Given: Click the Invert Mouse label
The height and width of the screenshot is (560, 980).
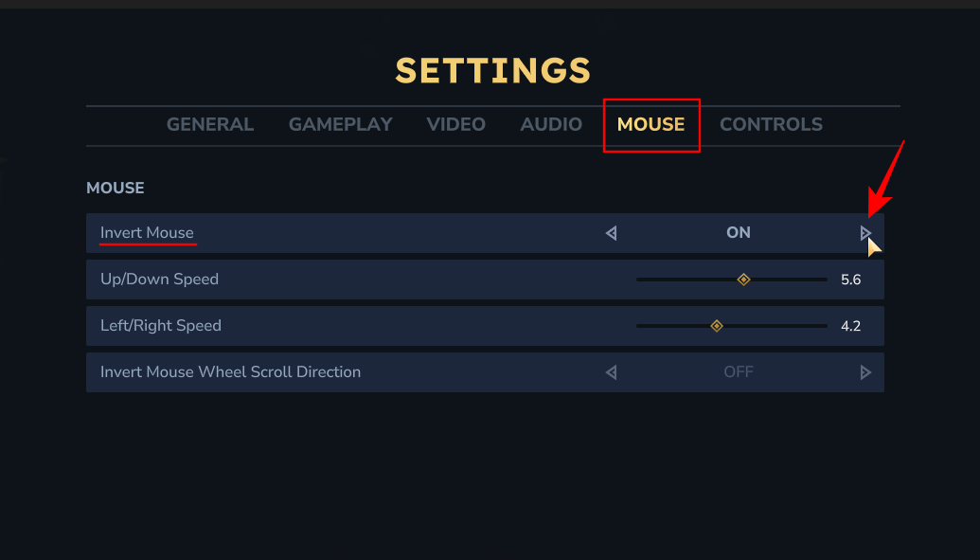Looking at the screenshot, I should pyautogui.click(x=147, y=233).
